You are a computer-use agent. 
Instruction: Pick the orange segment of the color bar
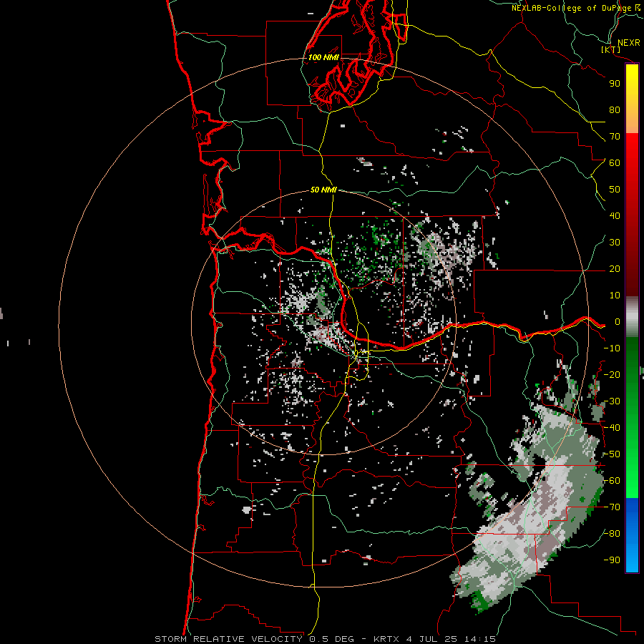pos(632,122)
